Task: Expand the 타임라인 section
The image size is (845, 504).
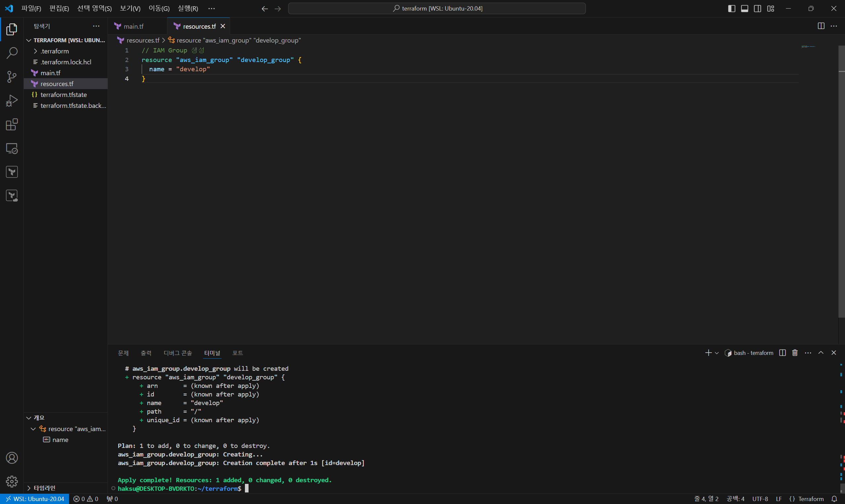Action: [44, 488]
